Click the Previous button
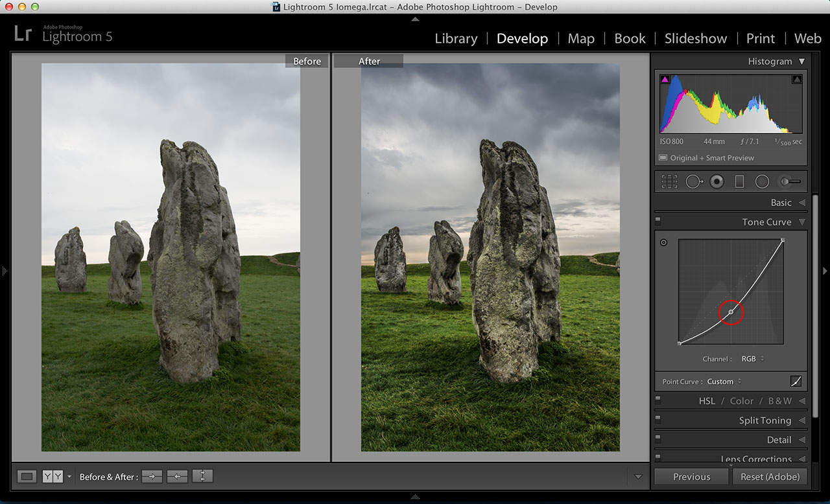This screenshot has height=504, width=830. point(691,477)
